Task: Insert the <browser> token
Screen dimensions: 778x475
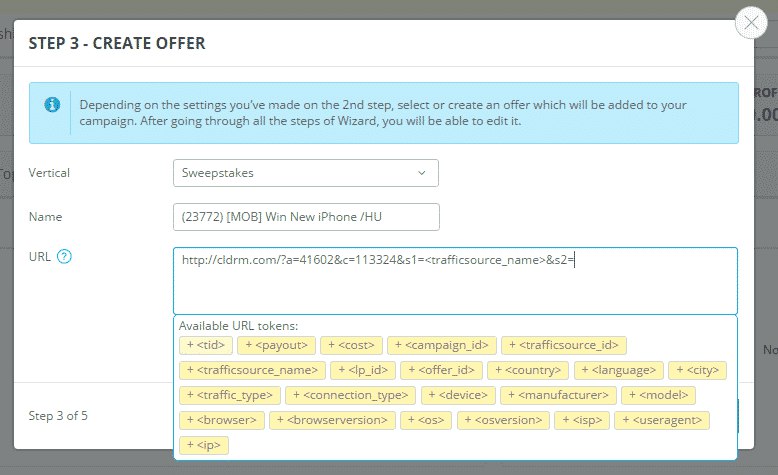Action: point(223,420)
